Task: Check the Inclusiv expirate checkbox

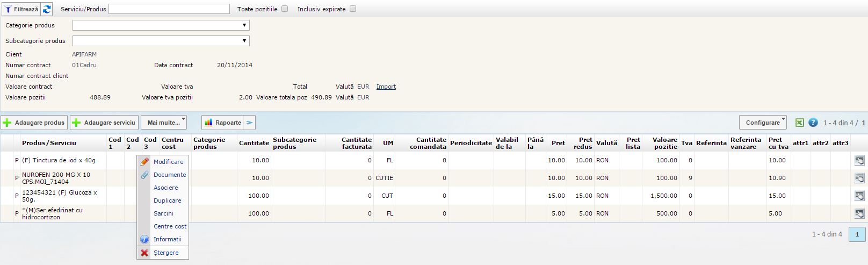Action: point(353,9)
